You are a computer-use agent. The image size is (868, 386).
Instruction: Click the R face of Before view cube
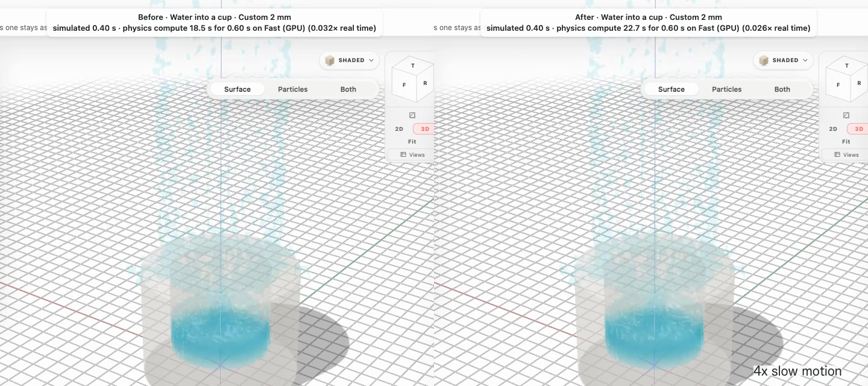[x=425, y=83]
